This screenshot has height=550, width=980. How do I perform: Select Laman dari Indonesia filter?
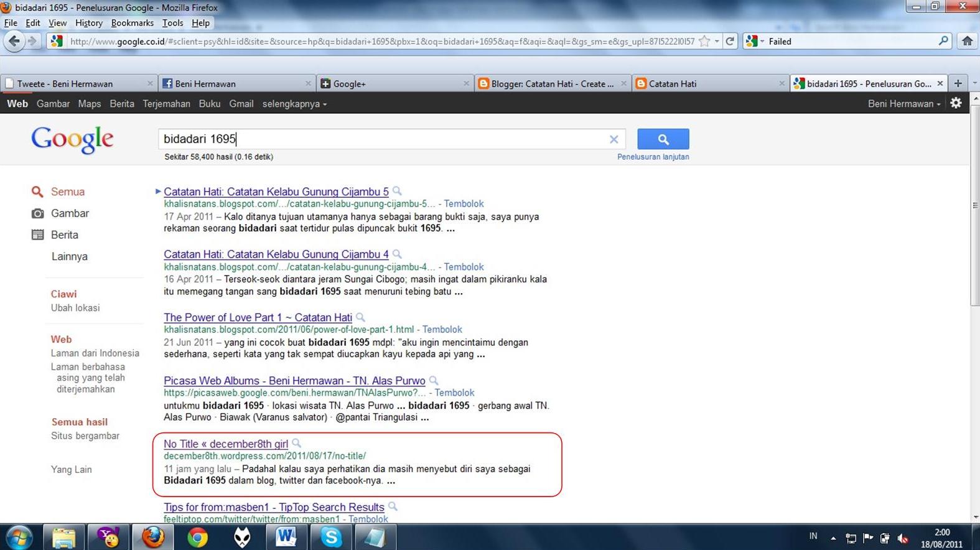95,353
